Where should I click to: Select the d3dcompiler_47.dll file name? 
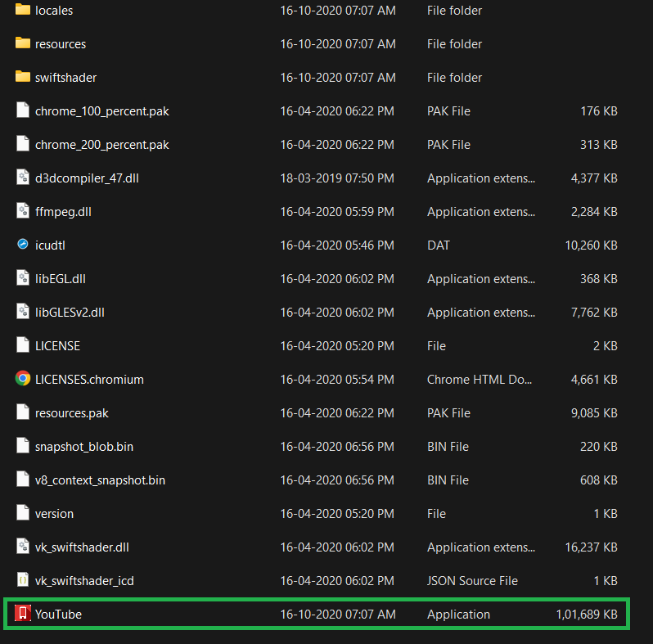coord(87,178)
